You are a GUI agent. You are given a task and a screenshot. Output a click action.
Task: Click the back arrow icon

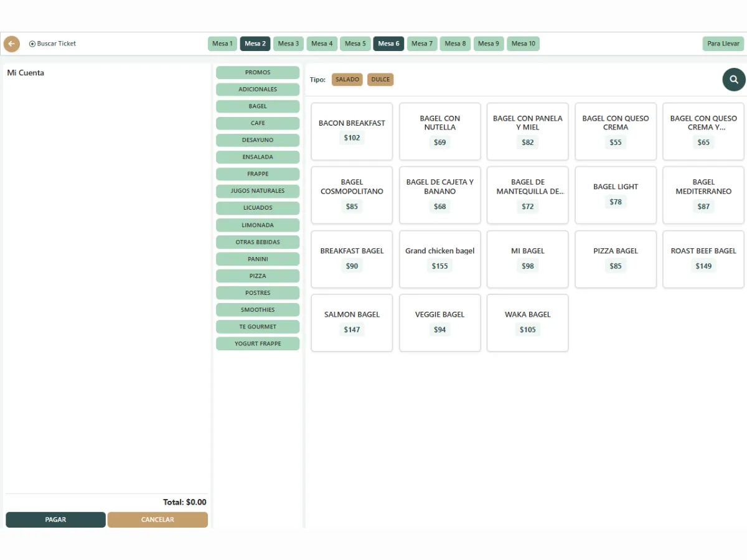point(11,44)
